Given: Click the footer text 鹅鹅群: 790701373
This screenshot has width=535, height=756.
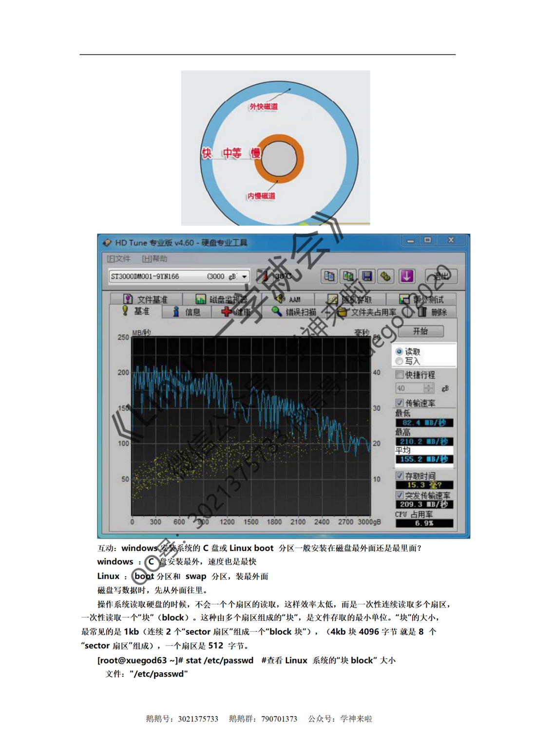Looking at the screenshot, I should [263, 719].
